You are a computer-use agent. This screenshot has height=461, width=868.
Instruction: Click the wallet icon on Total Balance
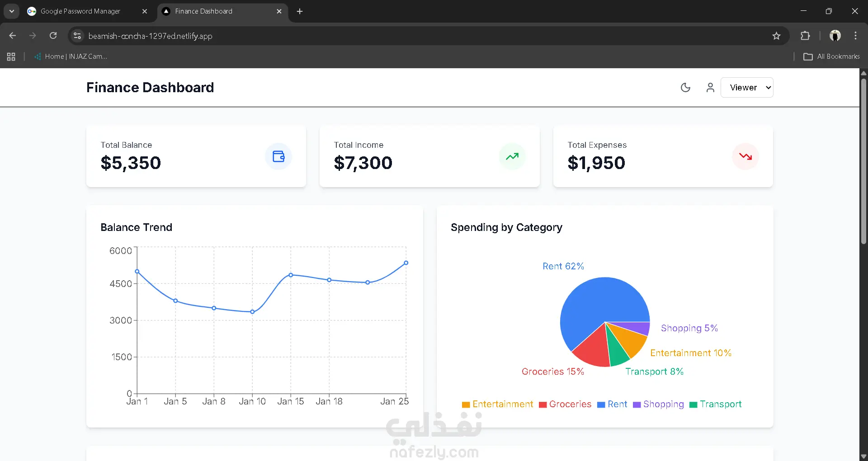click(x=278, y=156)
